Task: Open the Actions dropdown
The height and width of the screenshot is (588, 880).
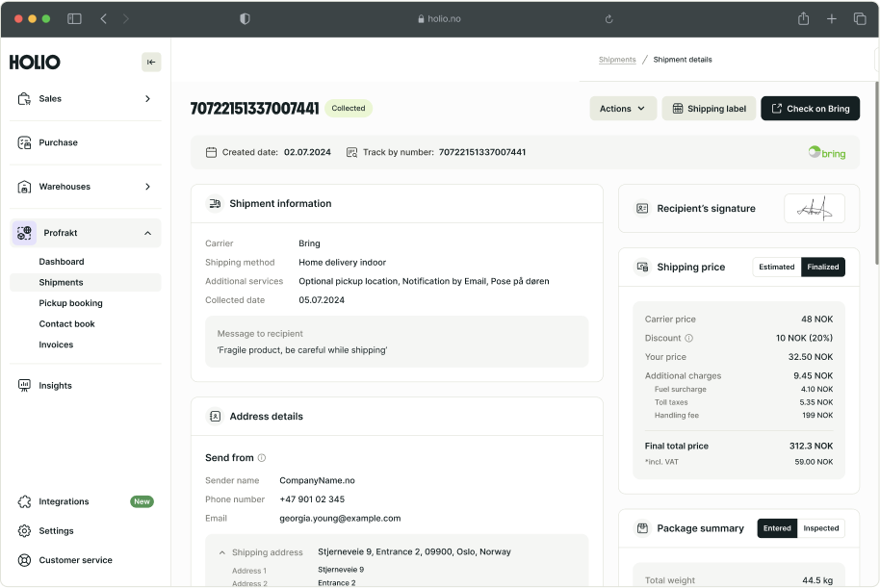Action: [x=623, y=109]
